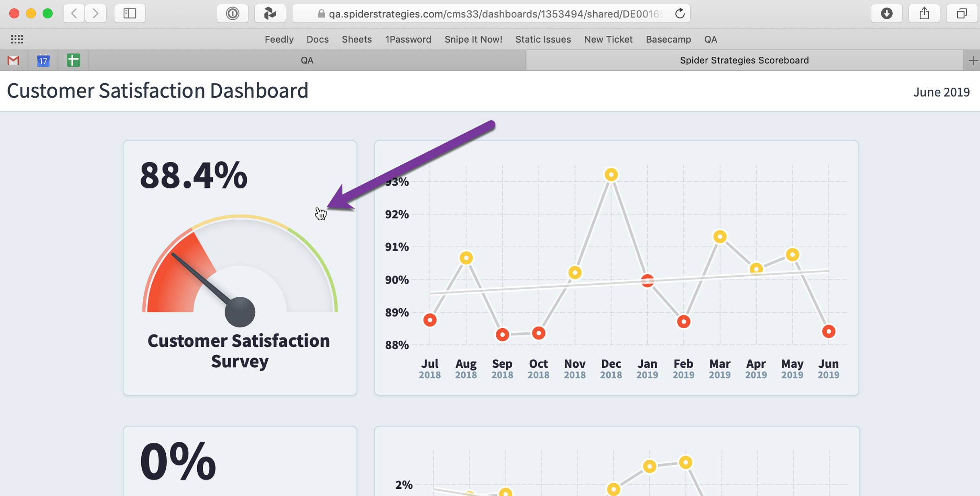Toggle the Safari sidebar button

point(130,14)
